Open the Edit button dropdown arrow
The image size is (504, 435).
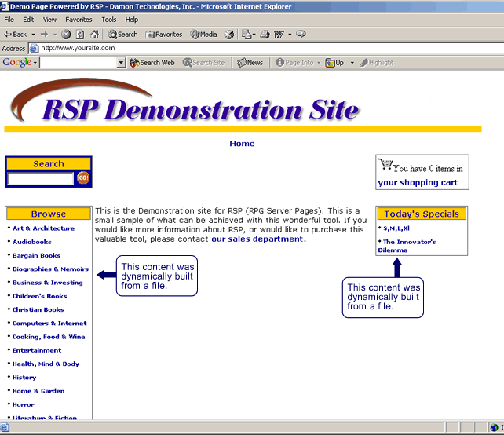point(290,35)
